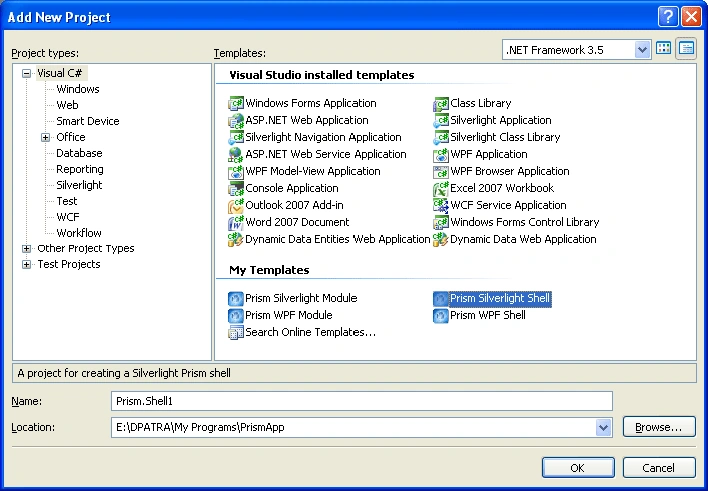Select the Other Project Types label
The height and width of the screenshot is (491, 708).
pos(86,248)
